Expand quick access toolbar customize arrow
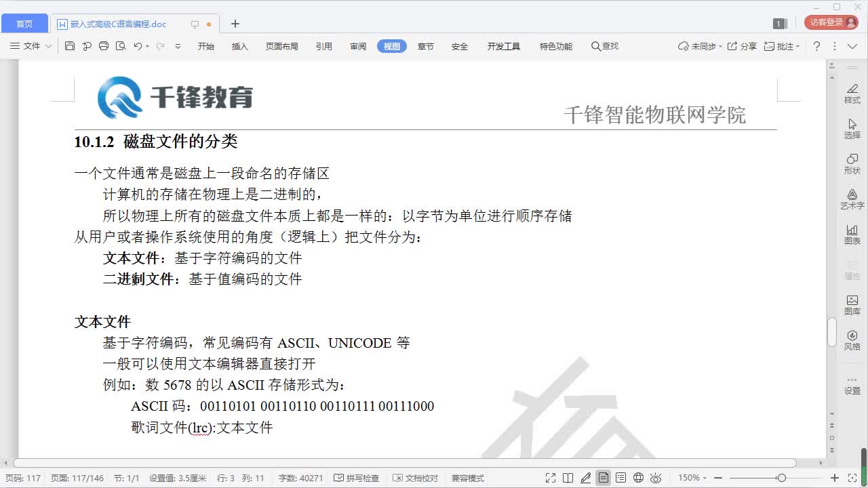Image resolution: width=868 pixels, height=488 pixels. coord(178,46)
